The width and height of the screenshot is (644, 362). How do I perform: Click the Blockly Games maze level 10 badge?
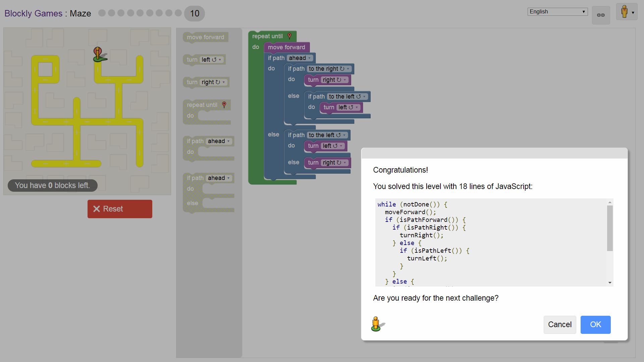194,13
